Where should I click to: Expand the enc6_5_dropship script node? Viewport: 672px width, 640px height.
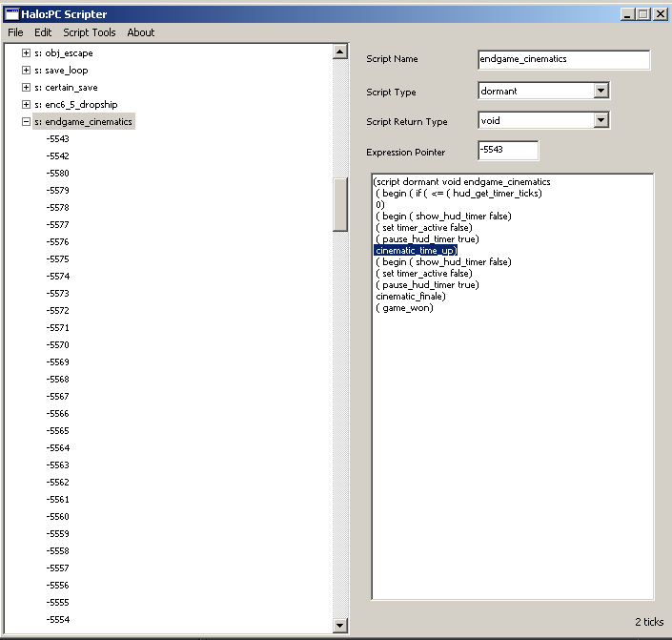[26, 105]
